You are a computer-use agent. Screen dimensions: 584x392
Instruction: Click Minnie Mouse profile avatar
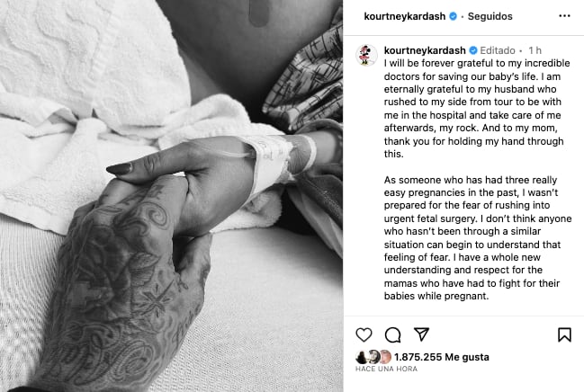point(366,55)
